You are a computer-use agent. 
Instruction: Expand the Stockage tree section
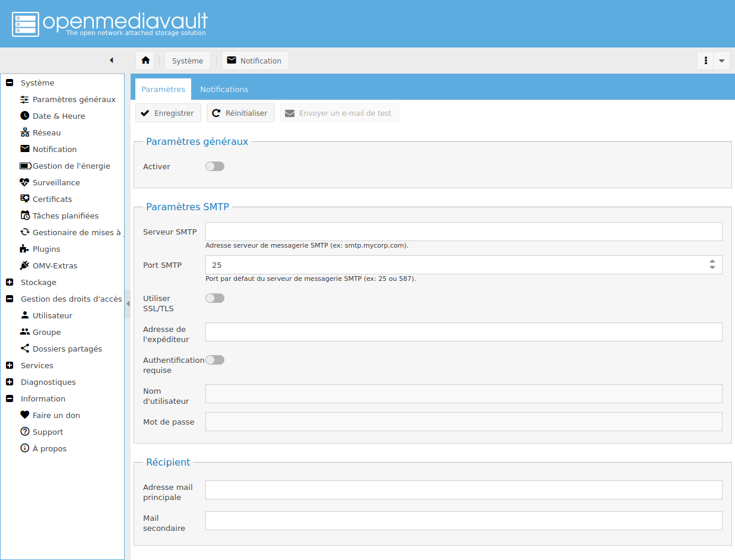click(x=9, y=282)
